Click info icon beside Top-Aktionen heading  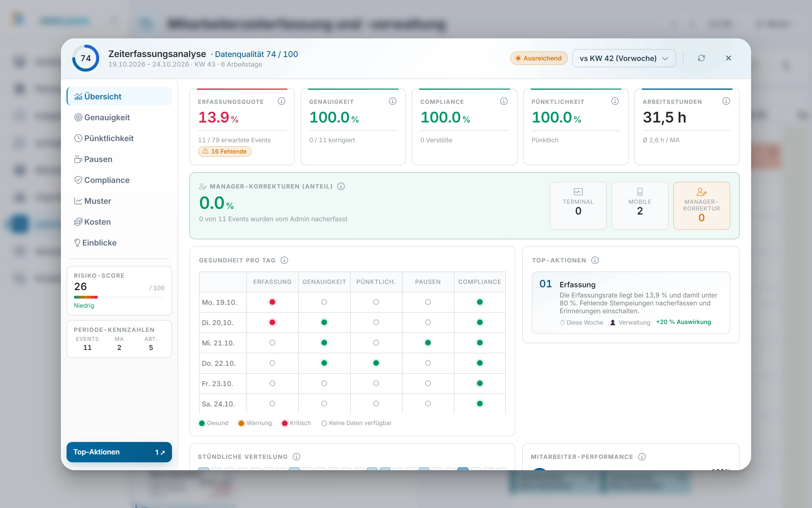click(x=595, y=260)
